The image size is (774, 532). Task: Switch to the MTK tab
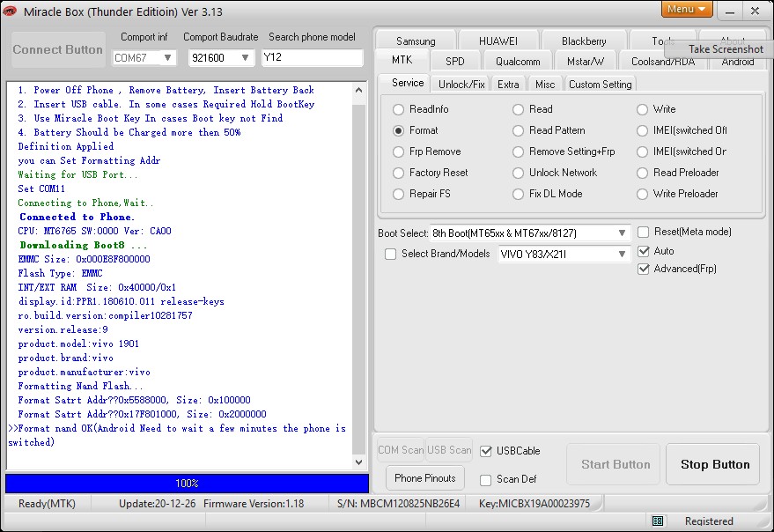402,60
